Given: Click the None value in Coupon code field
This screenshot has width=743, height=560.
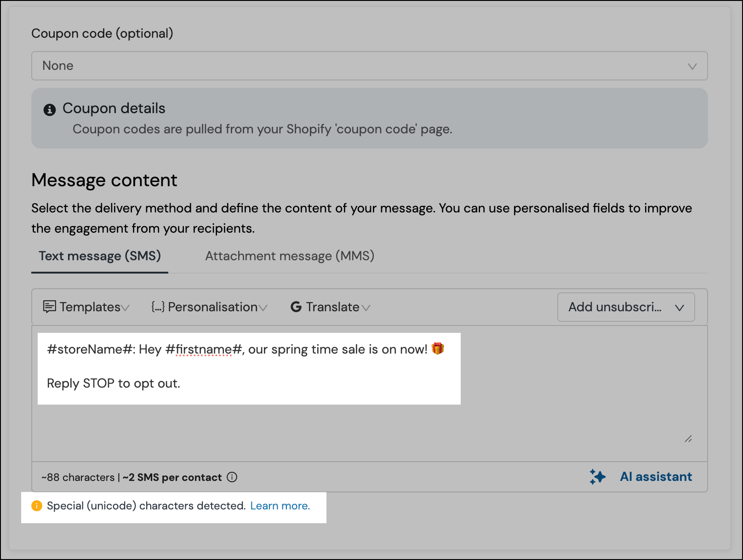Looking at the screenshot, I should [57, 66].
